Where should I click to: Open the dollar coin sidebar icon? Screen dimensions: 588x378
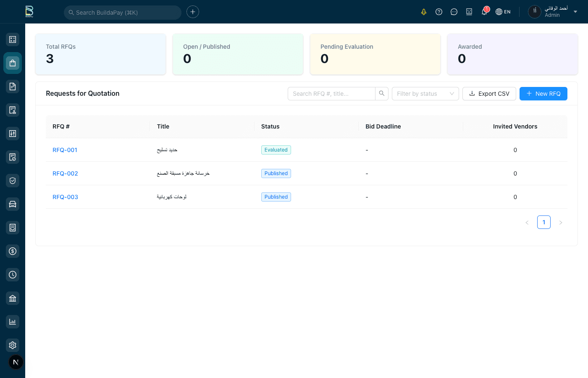(13, 251)
